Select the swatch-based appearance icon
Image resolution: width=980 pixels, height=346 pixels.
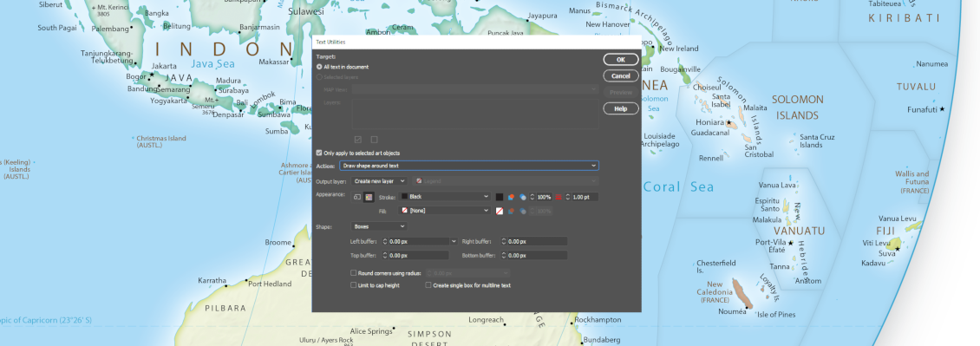click(369, 197)
